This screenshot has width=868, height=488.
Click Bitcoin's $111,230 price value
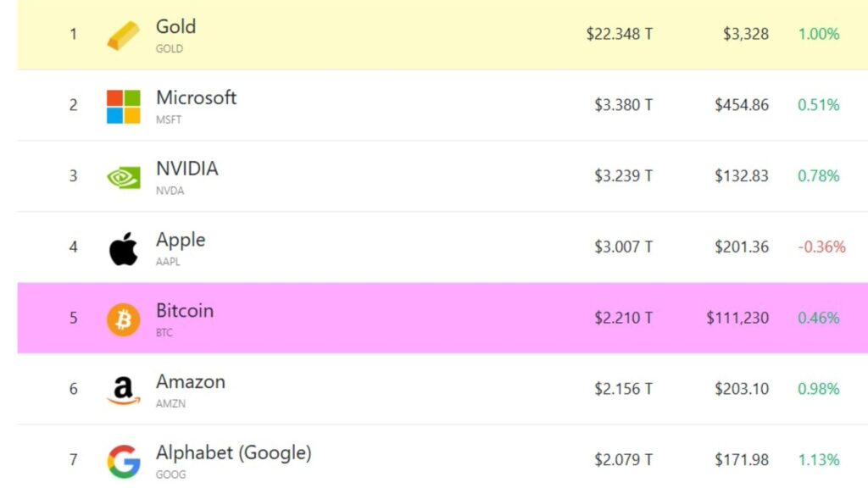pyautogui.click(x=737, y=319)
